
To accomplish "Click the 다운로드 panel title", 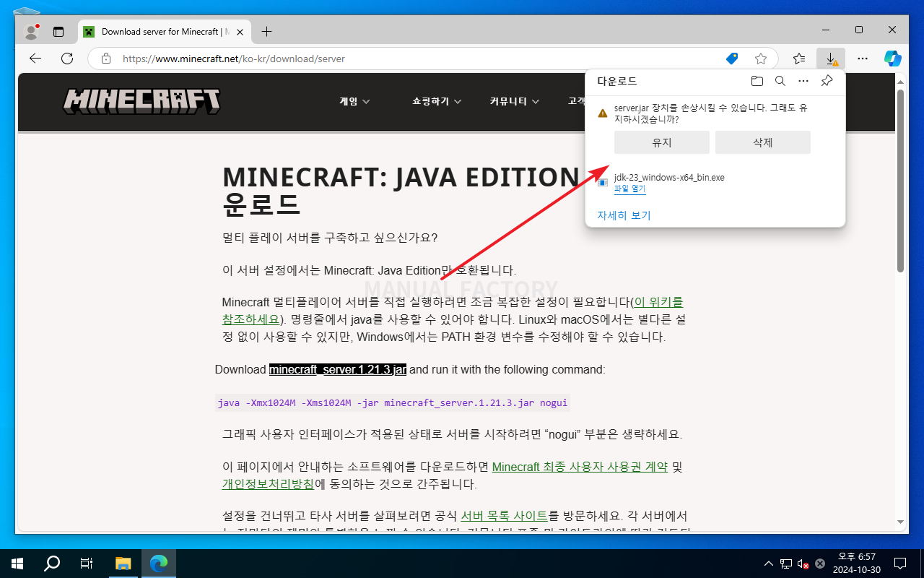I will (617, 81).
